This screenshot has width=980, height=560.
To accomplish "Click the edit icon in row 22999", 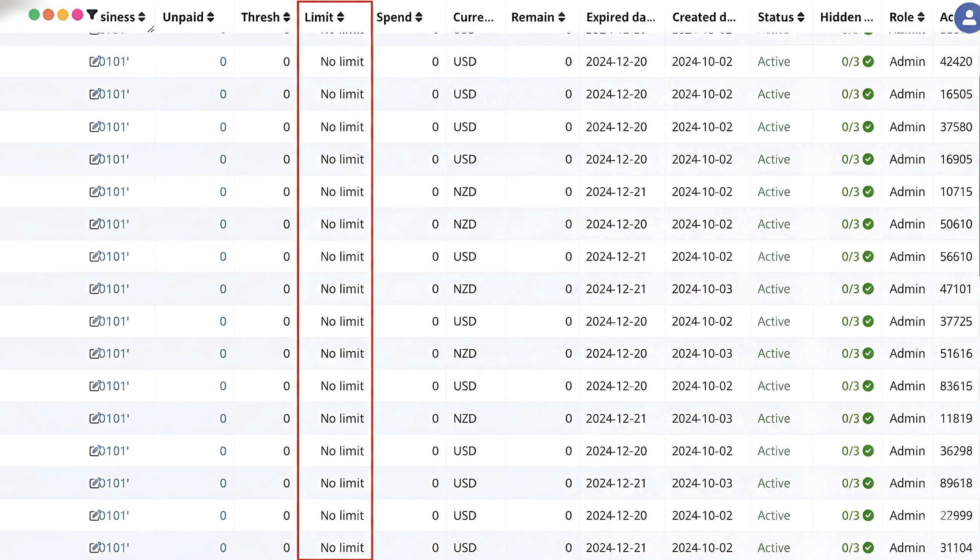I will (95, 515).
